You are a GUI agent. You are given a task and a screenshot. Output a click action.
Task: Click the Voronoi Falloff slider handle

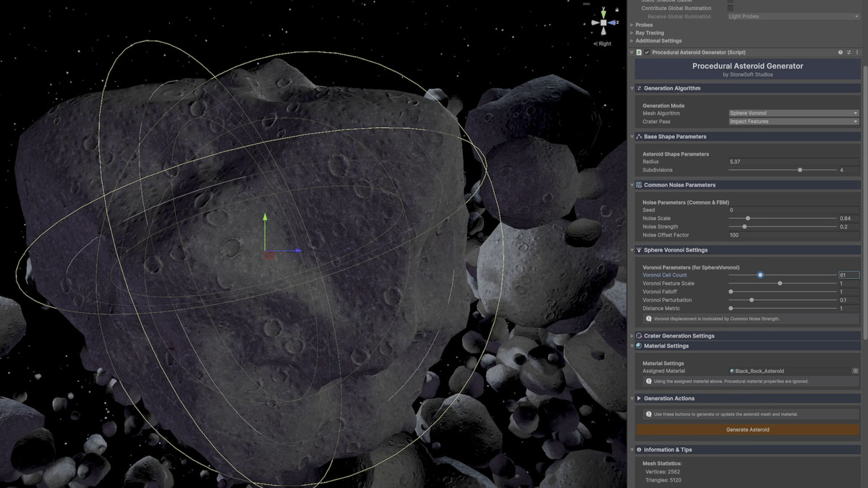pos(731,292)
